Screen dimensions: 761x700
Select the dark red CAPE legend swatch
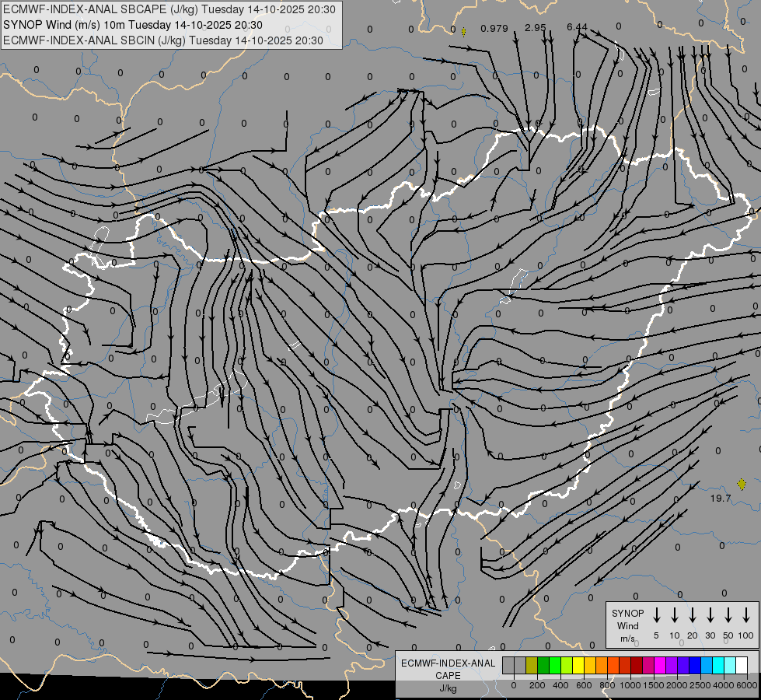pos(637,665)
